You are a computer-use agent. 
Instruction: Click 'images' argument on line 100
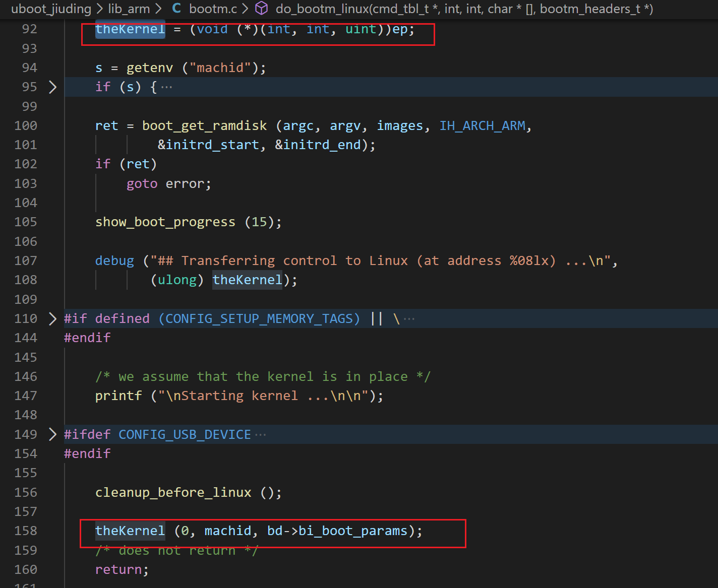[400, 125]
